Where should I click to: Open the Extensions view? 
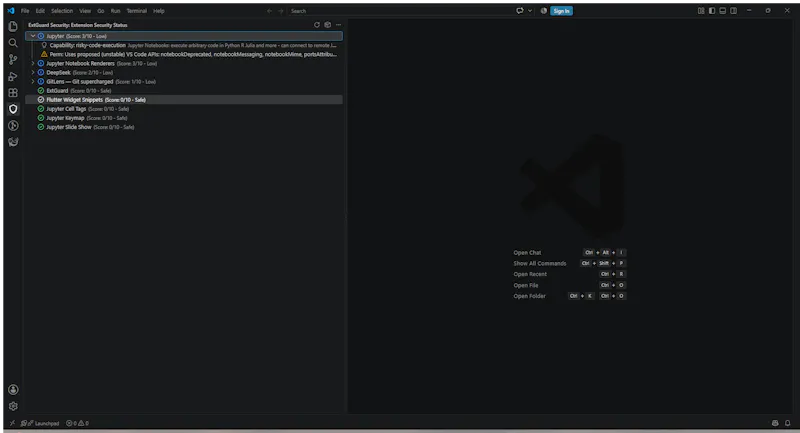click(13, 92)
